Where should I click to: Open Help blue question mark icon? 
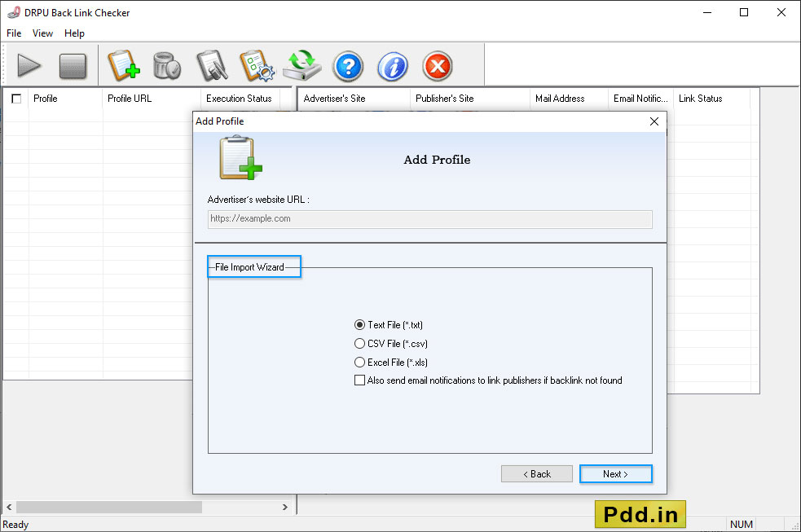tap(348, 66)
